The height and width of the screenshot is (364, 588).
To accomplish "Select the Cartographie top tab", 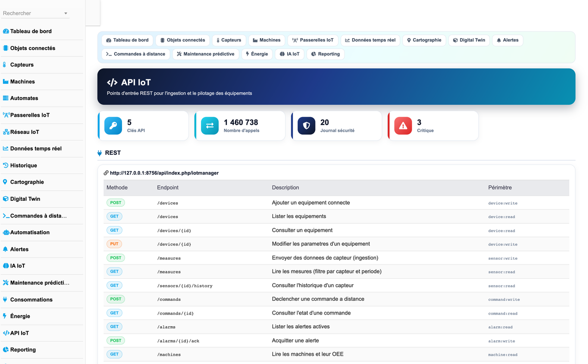I will (x=424, y=40).
